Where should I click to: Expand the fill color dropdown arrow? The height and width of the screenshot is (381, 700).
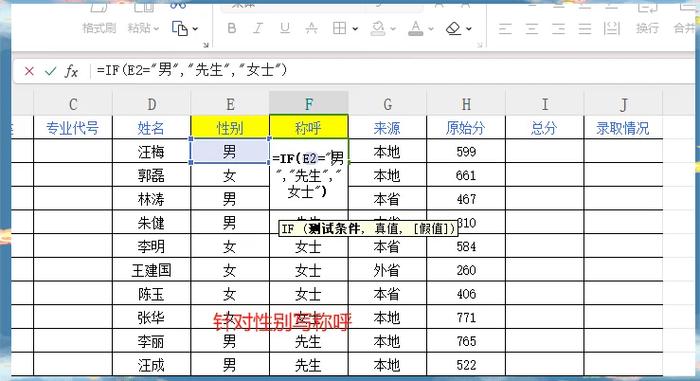point(393,29)
